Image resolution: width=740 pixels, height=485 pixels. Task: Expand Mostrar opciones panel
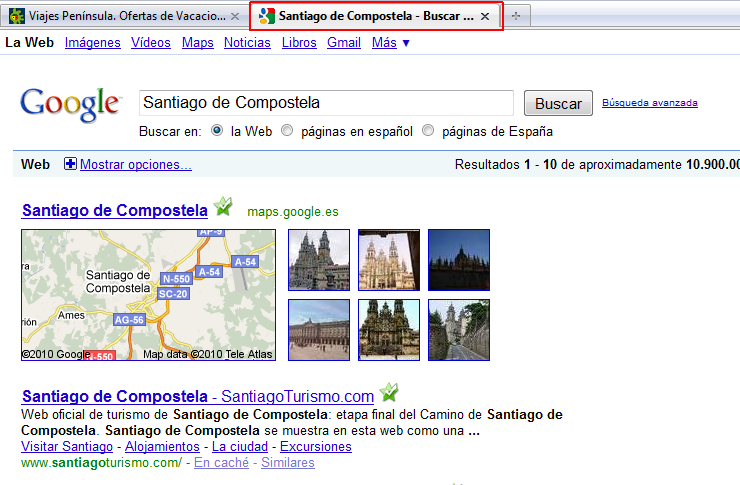pyautogui.click(x=136, y=164)
